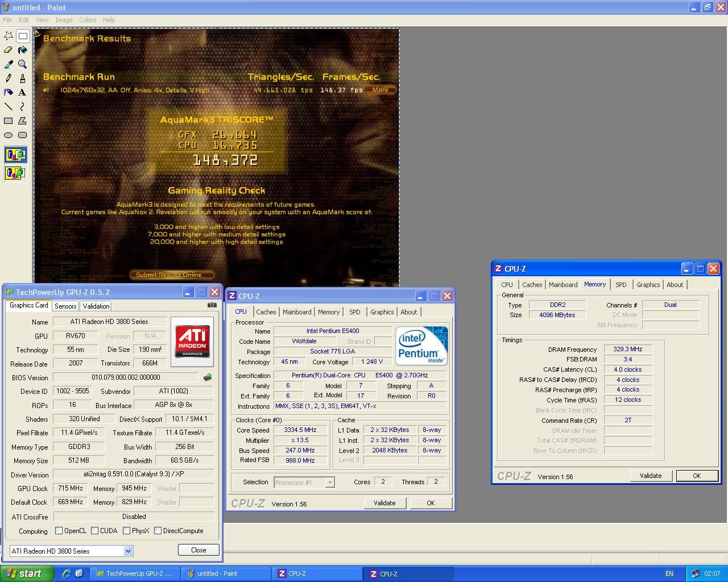The height and width of the screenshot is (582, 728).
Task: Switch to the Validation tab in GPU-Z
Action: [96, 306]
